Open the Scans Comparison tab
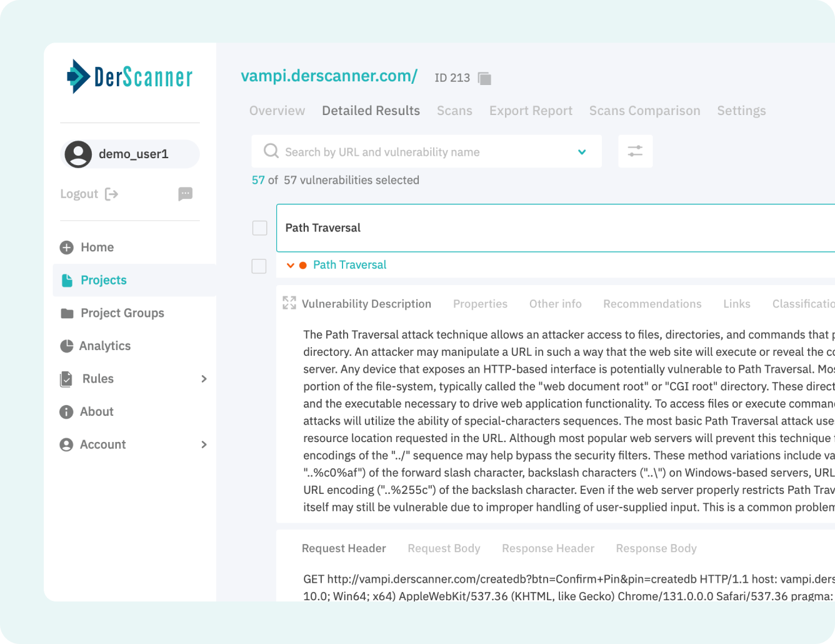 point(644,111)
